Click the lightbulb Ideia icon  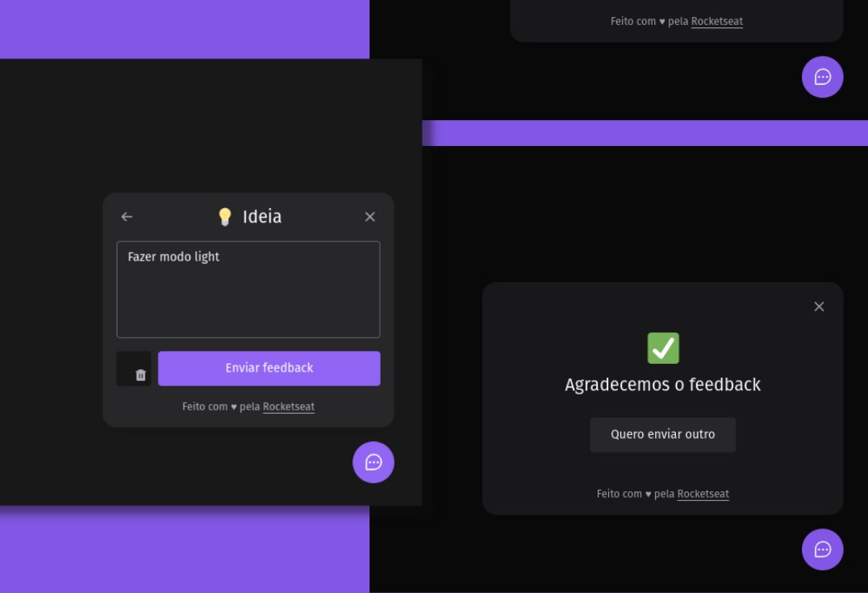[x=224, y=216]
